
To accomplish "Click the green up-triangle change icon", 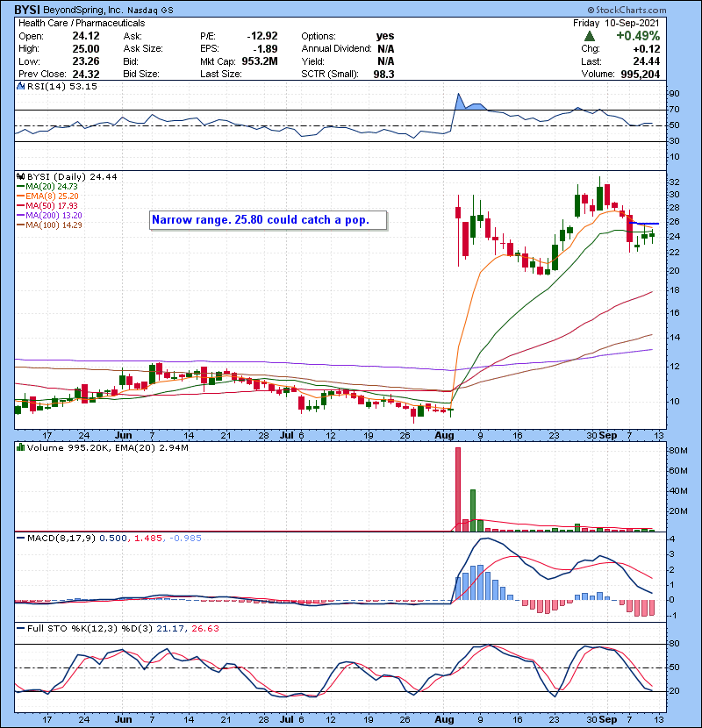I will click(x=590, y=36).
